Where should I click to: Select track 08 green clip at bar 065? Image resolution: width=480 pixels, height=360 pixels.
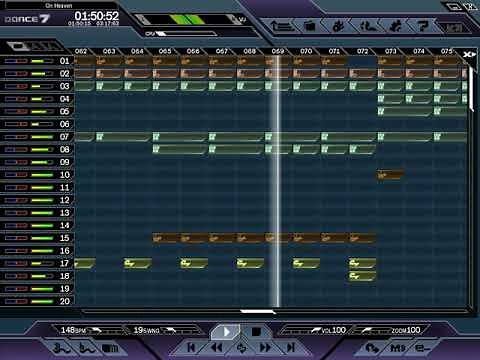pos(180,150)
